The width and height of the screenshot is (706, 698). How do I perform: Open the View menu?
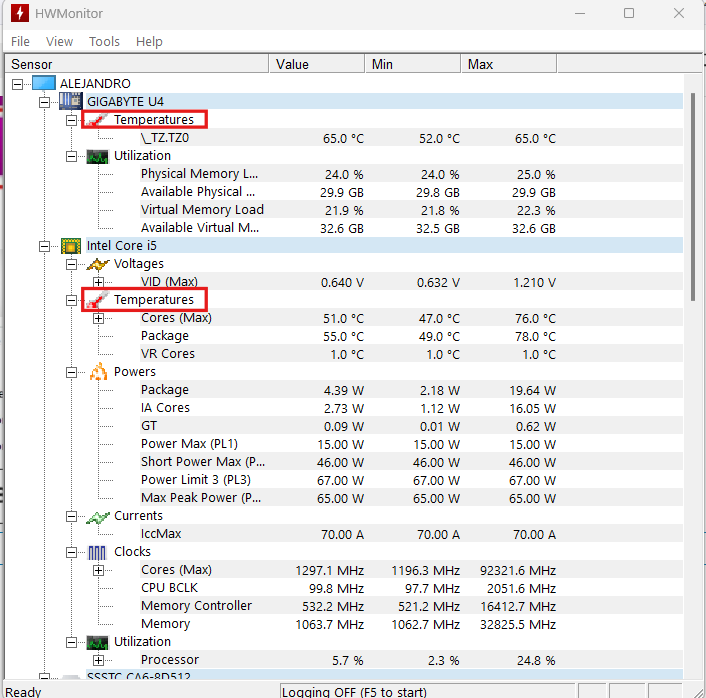(59, 41)
